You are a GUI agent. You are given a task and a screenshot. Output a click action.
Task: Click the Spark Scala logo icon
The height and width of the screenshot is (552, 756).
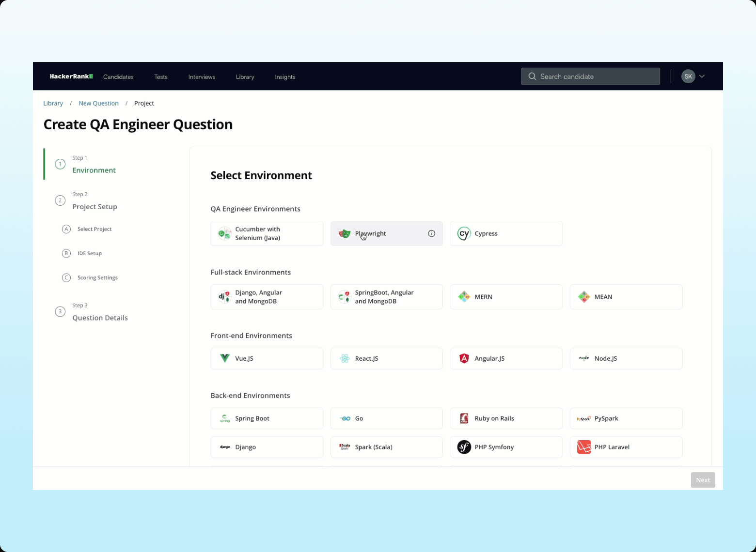pyautogui.click(x=345, y=447)
